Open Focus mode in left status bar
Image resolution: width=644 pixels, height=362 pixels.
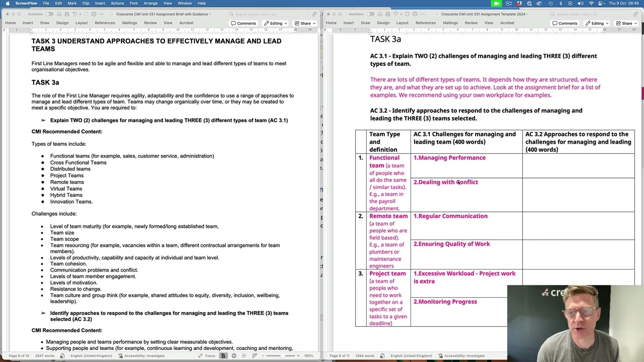pos(207,356)
